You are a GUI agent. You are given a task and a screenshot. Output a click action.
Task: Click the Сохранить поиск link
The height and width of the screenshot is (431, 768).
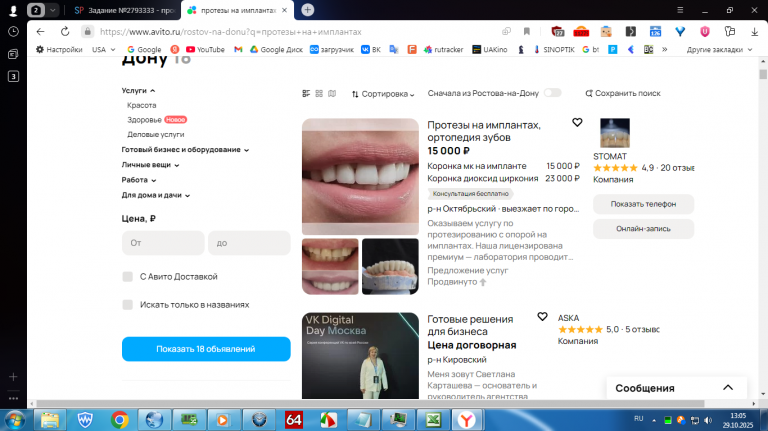623,93
